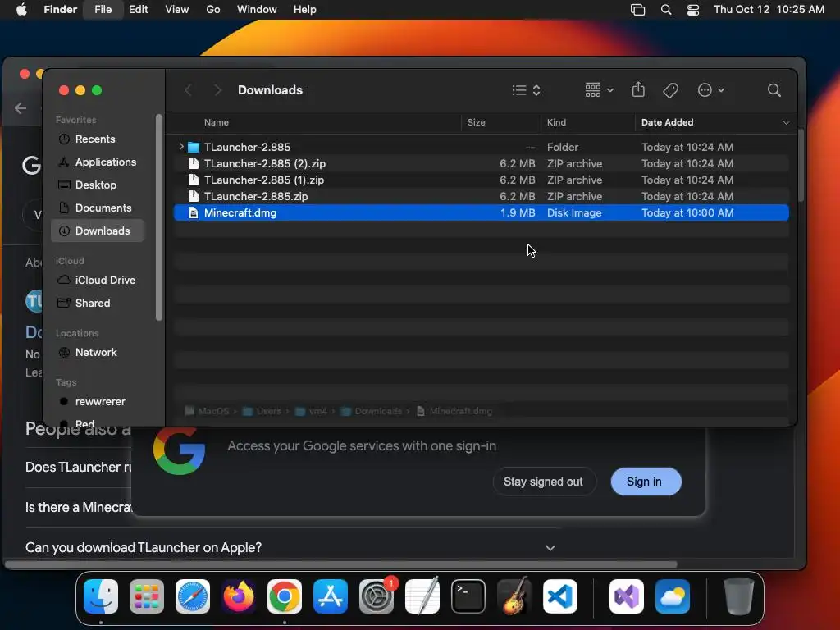The image size is (840, 630).
Task: Open TextEdit from the Dock
Action: [422, 596]
